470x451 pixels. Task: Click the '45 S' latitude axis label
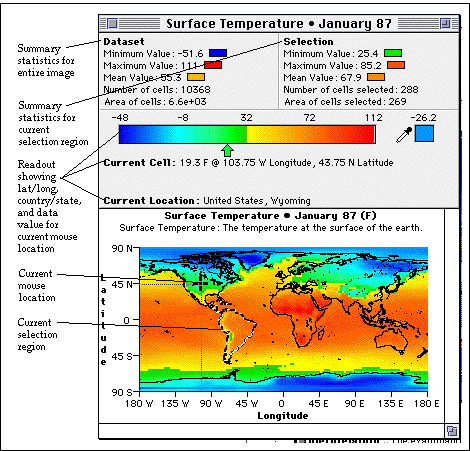122,356
